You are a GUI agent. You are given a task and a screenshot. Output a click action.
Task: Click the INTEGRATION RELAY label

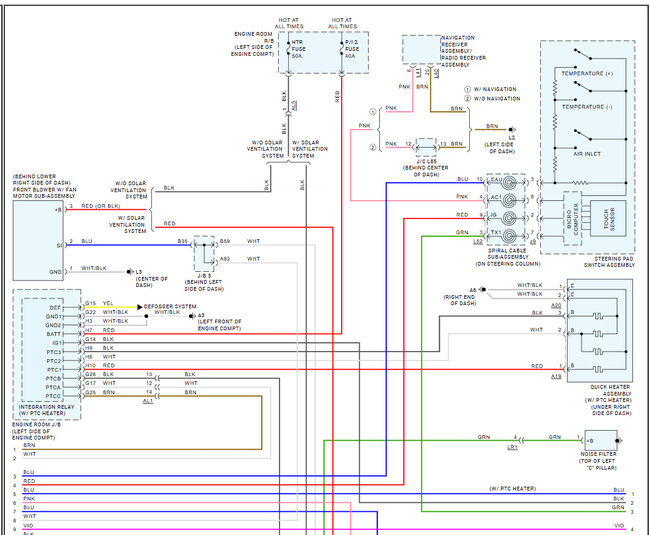tap(46, 410)
